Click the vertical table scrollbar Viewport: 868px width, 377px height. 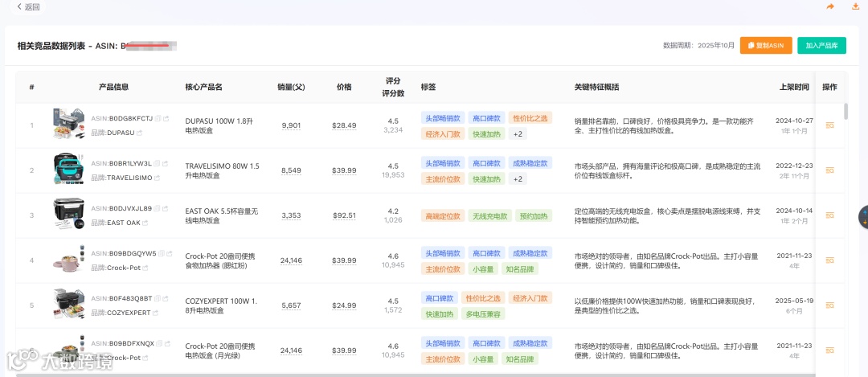click(845, 111)
